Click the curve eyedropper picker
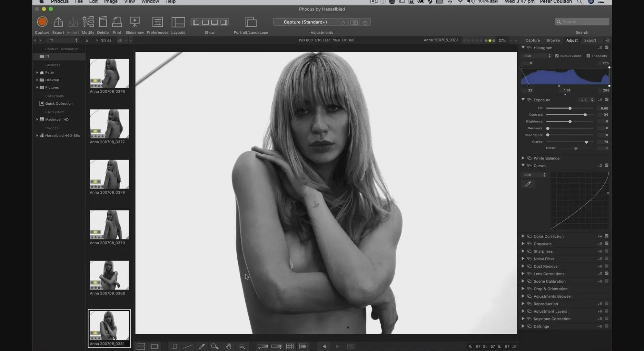The width and height of the screenshot is (644, 351). click(x=528, y=184)
